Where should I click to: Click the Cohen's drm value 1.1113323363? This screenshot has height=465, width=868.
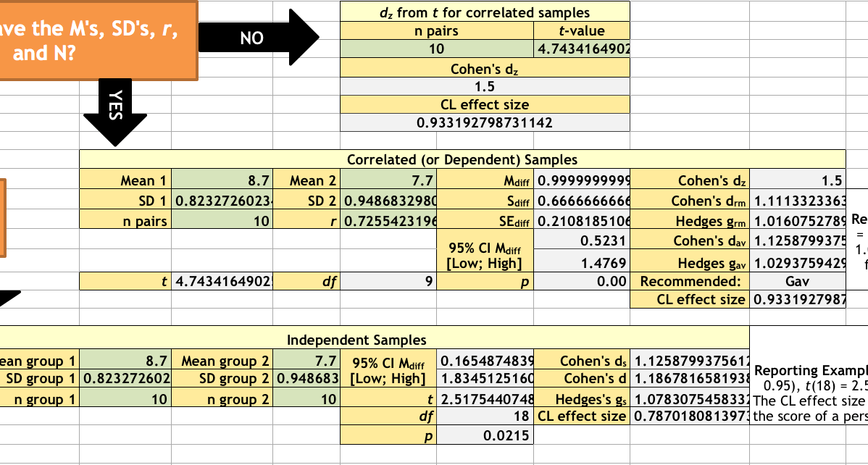[798, 201]
